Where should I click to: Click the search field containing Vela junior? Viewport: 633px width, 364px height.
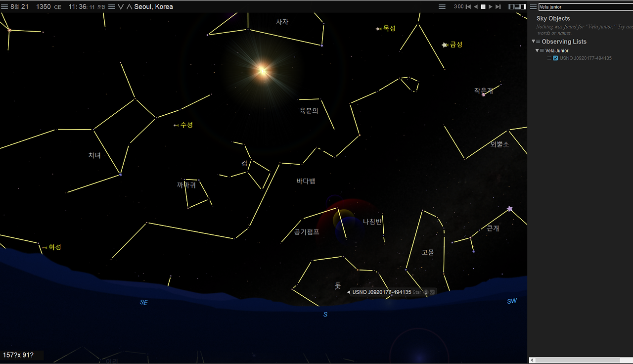[x=585, y=7]
